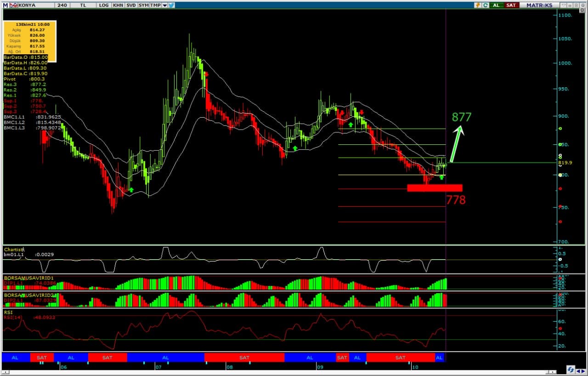Open the TL currency selector
Screen dimensions: 588x376
pos(83,5)
